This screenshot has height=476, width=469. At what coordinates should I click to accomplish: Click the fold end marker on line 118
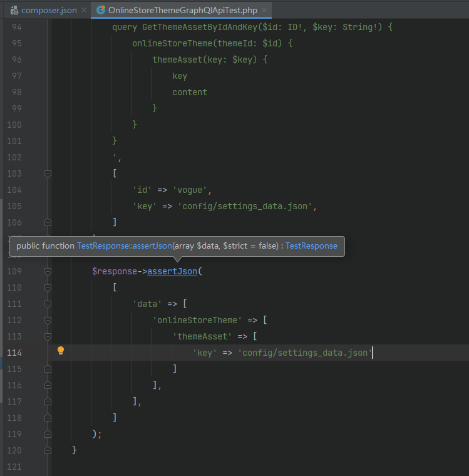48,418
